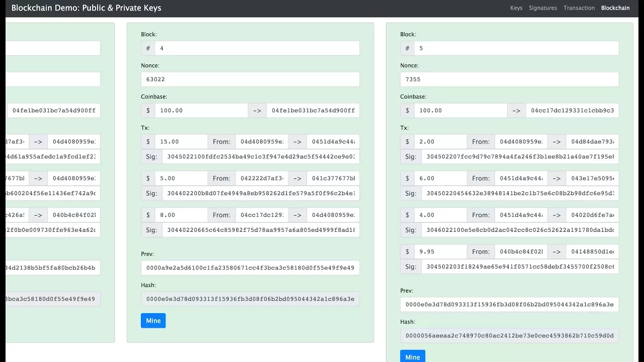
Task: Click the Blockchain Demo title link
Action: pyautogui.click(x=87, y=8)
